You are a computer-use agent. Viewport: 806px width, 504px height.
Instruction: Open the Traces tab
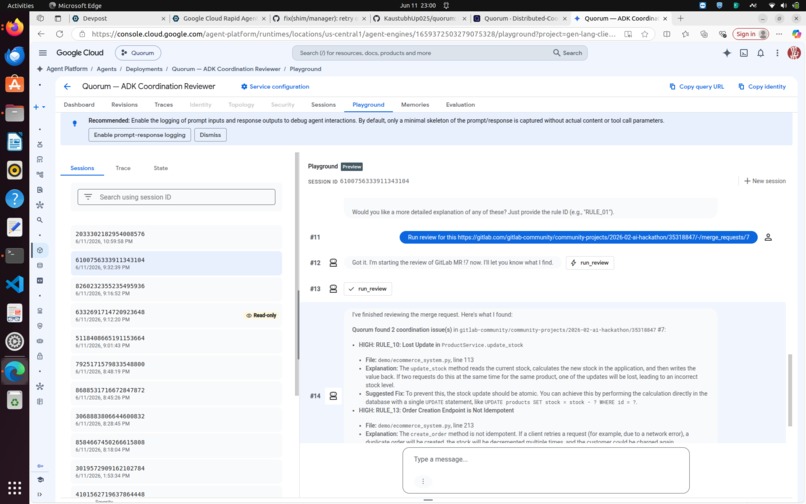tap(163, 104)
